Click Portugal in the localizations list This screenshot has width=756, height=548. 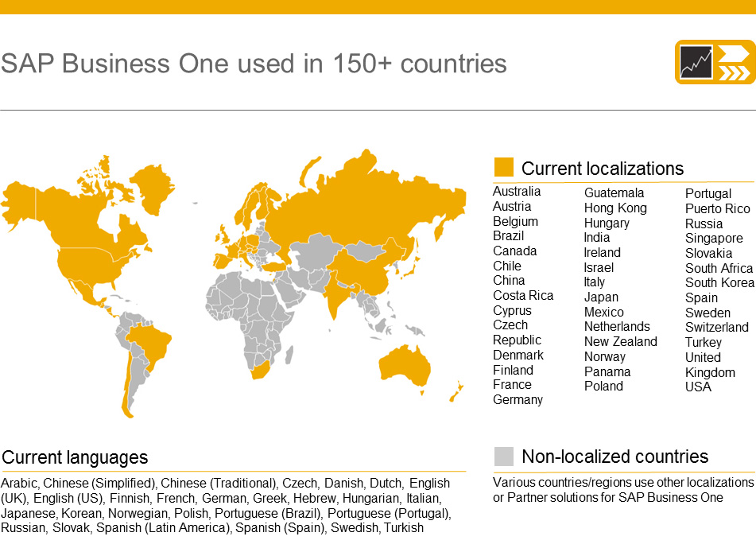[708, 193]
